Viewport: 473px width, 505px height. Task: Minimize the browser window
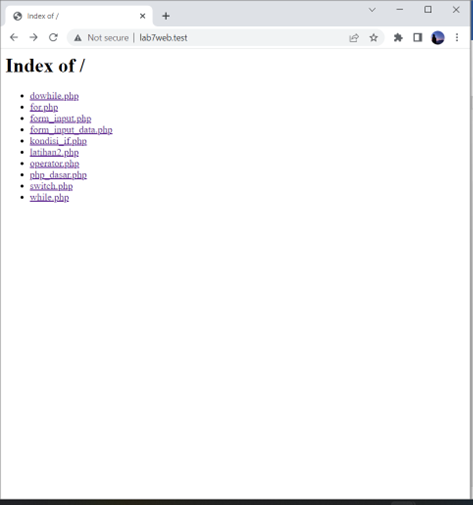tap(400, 10)
